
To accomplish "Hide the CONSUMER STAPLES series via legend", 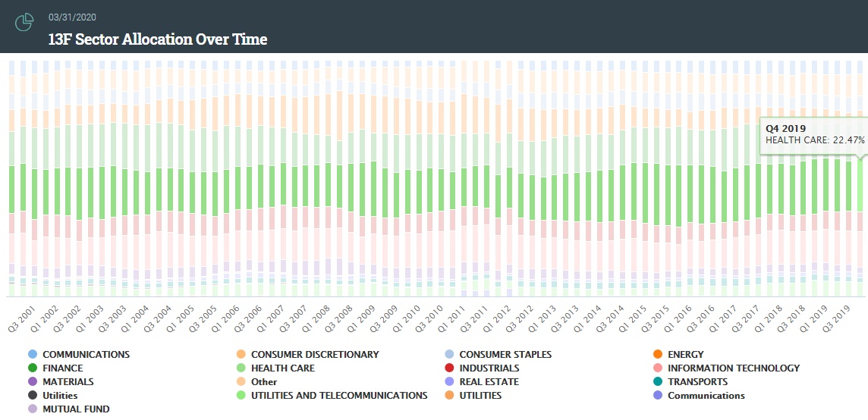I will 505,355.
